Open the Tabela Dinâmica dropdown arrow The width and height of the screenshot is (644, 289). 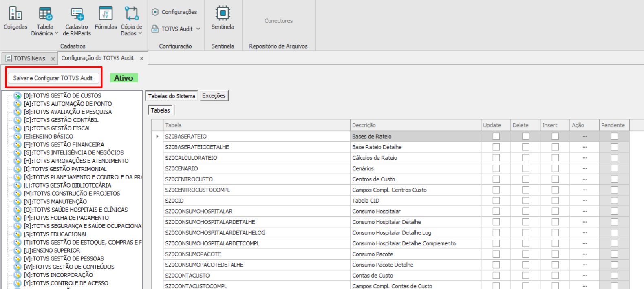(x=56, y=33)
